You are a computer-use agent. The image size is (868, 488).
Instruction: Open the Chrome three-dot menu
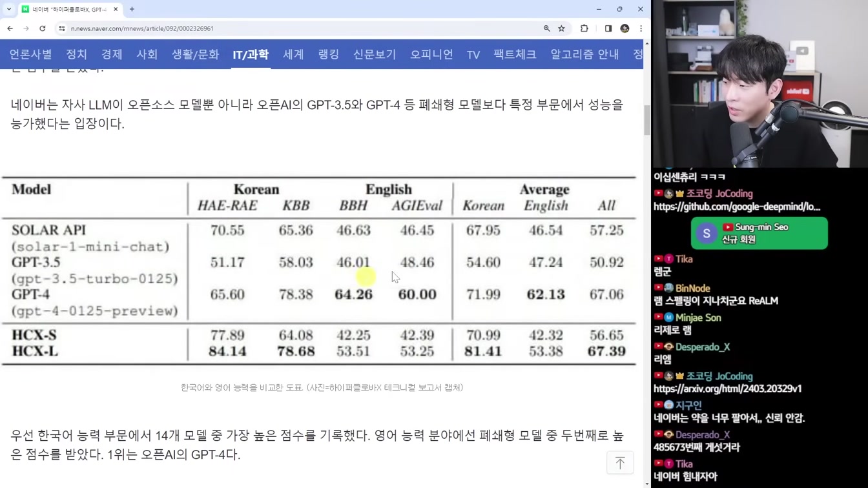point(641,28)
